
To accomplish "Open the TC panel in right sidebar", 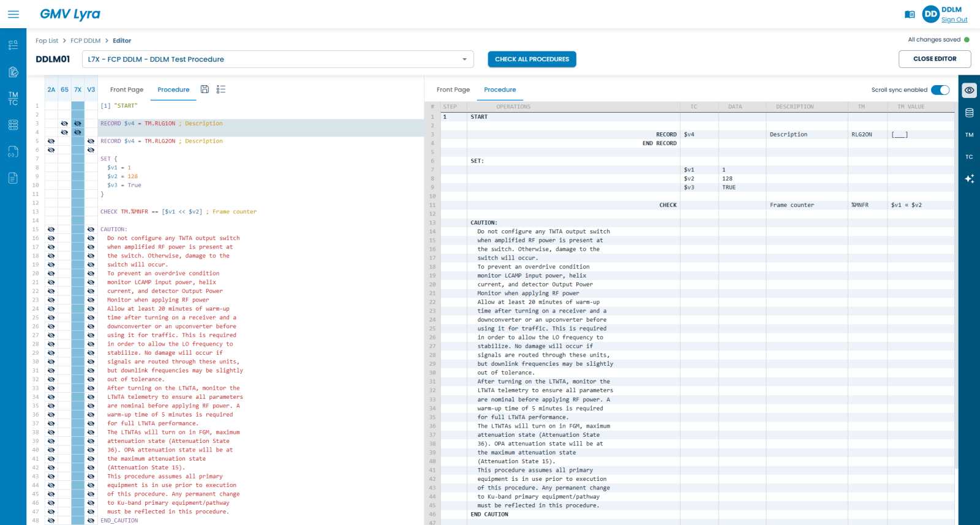I will (x=969, y=157).
